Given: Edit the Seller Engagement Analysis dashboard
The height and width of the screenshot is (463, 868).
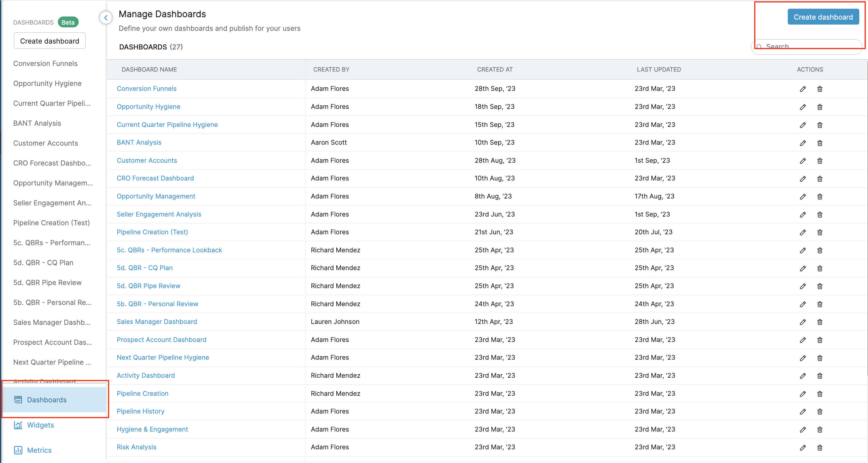Looking at the screenshot, I should pos(803,214).
